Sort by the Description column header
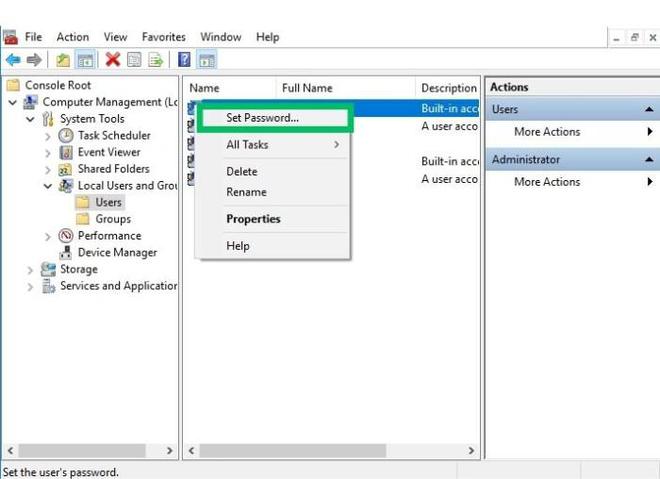The image size is (660, 479). coord(448,88)
